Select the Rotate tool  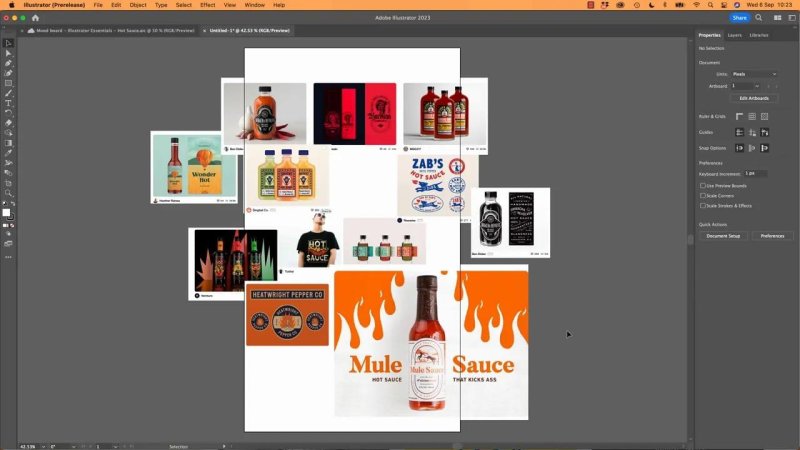(x=8, y=113)
